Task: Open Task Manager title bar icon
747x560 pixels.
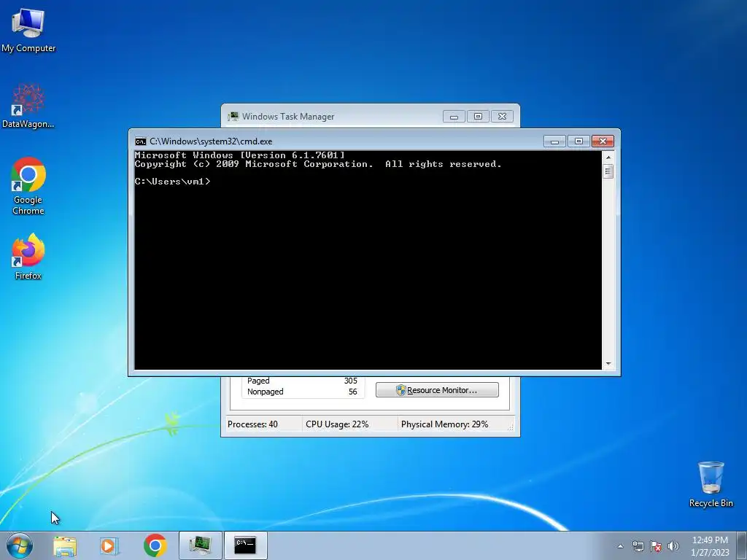Action: coord(233,116)
